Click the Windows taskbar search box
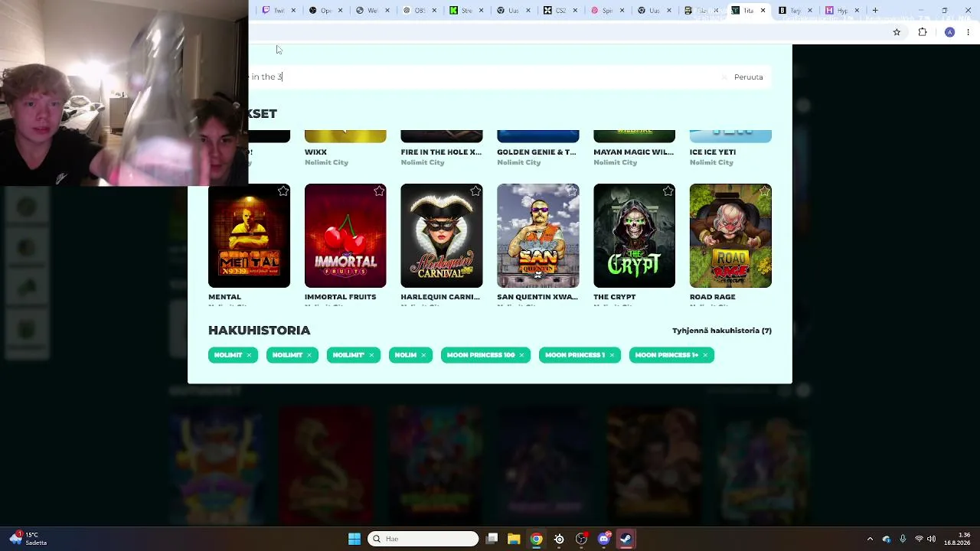Viewport: 980px width, 551px height. (x=423, y=539)
